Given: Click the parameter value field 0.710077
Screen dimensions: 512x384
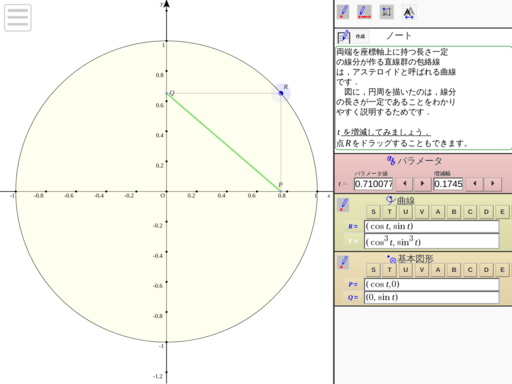Looking at the screenshot, I should 373,184.
